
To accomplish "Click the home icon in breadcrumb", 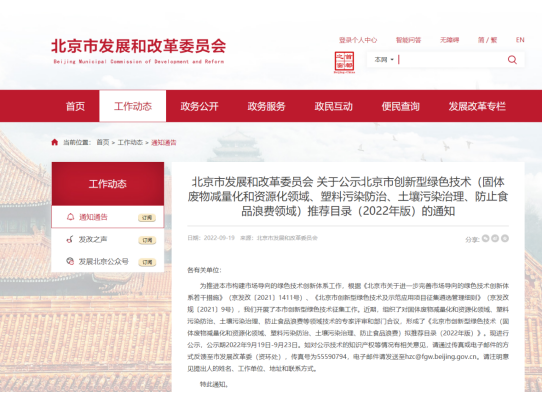I will (55, 142).
